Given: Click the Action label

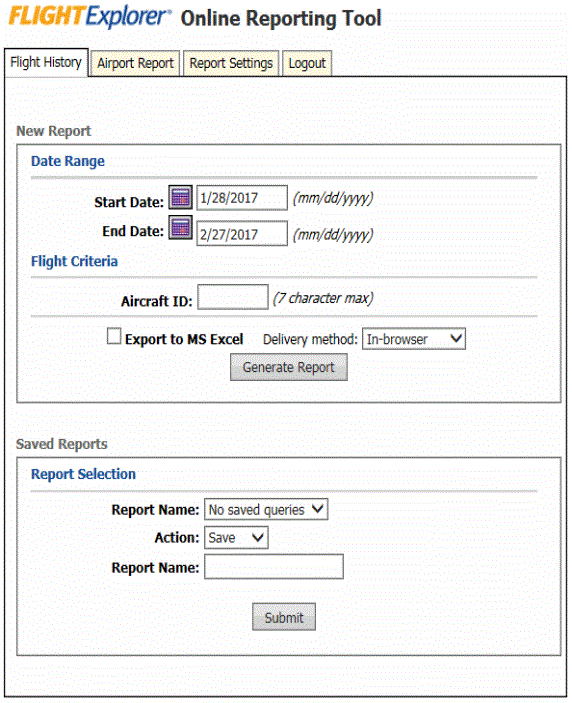Looking at the screenshot, I should click(177, 538).
